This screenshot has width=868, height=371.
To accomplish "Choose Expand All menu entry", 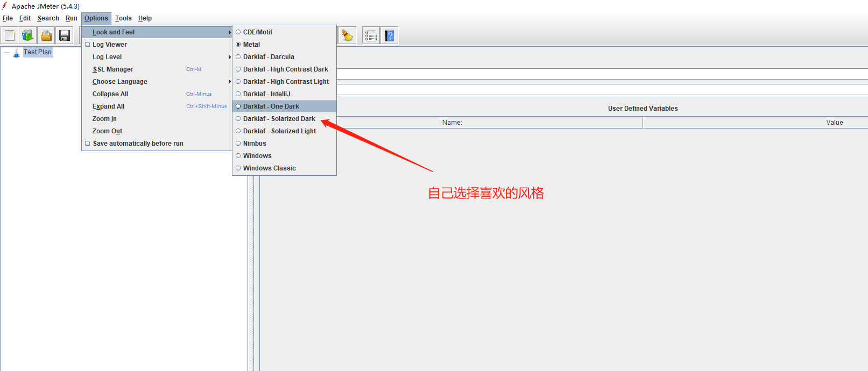I will (157, 106).
